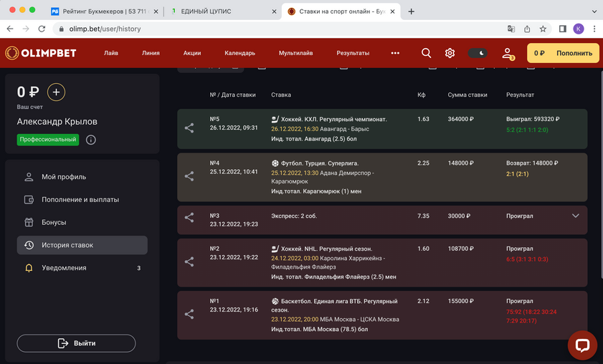This screenshot has width=603, height=364.
Task: Click the plus icon next to balance
Action: point(56,92)
